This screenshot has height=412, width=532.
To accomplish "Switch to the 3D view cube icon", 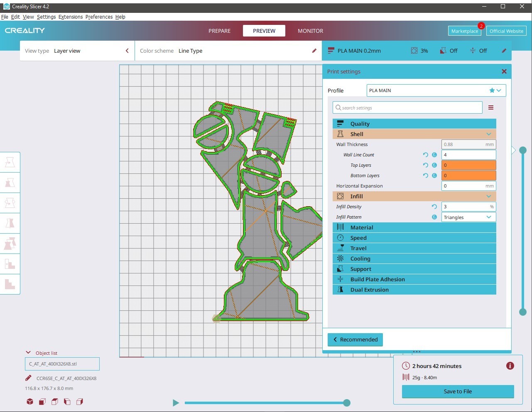I will pos(30,401).
